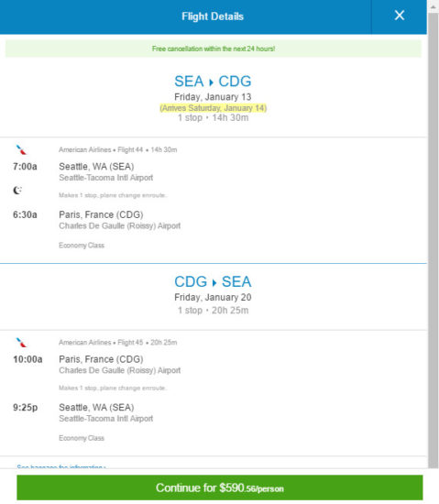The image size is (439, 504).
Task: Click the overnight moon icon
Action: point(17,191)
